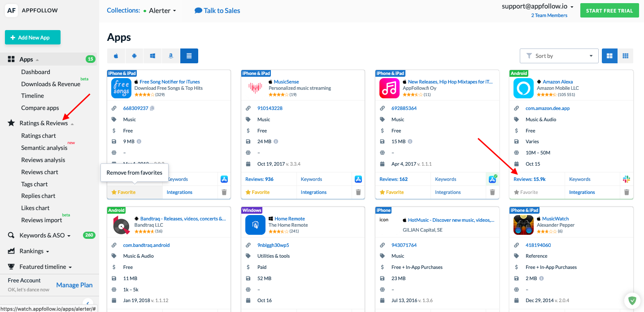Show all platforms list filter

(x=189, y=56)
